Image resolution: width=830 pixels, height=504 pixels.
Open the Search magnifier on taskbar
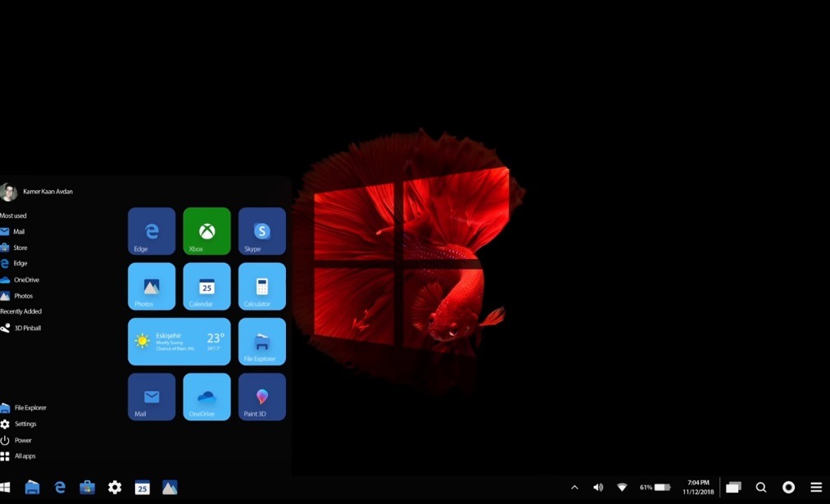(761, 488)
